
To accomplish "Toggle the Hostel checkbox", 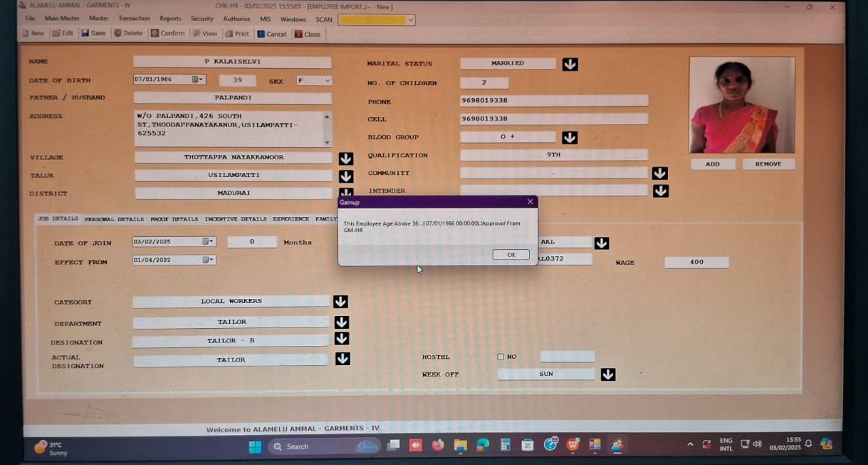I will 501,357.
